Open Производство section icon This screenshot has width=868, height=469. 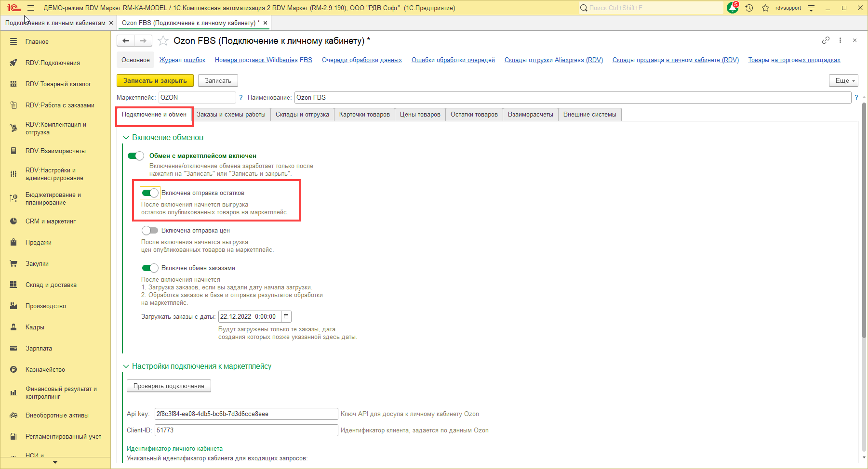[x=13, y=306]
